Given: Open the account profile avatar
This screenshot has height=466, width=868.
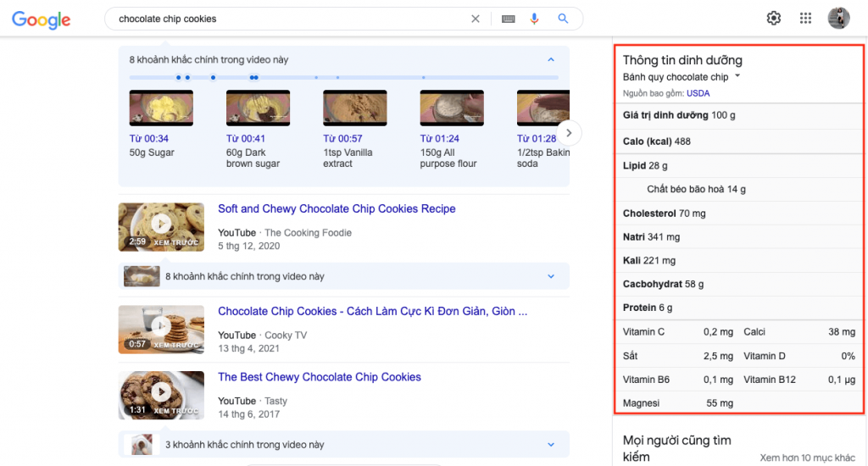Looking at the screenshot, I should click(x=838, y=19).
